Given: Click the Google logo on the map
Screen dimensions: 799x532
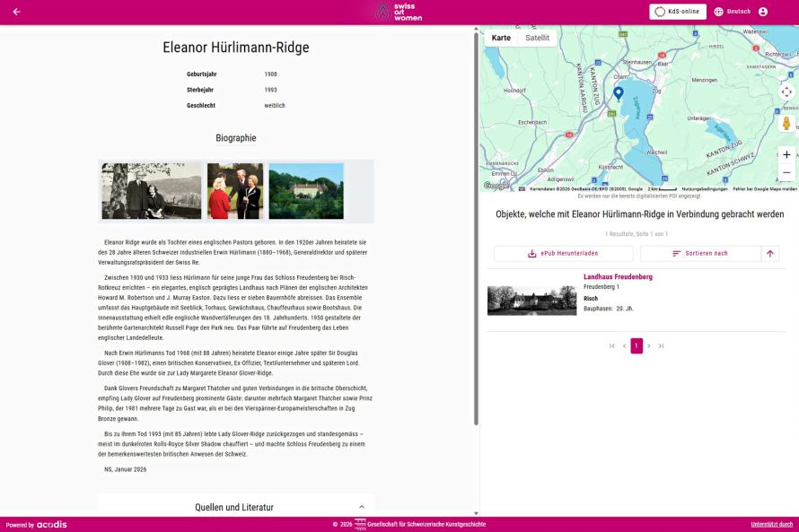Looking at the screenshot, I should pos(496,186).
